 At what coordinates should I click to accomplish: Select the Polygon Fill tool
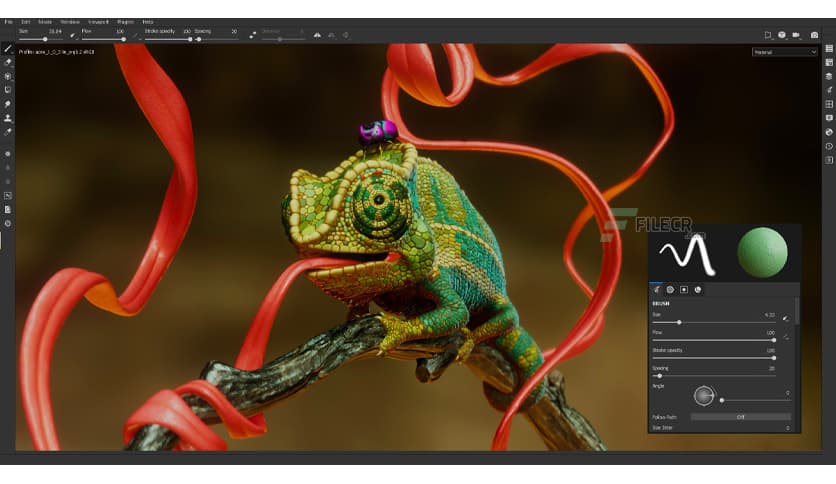pyautogui.click(x=7, y=90)
